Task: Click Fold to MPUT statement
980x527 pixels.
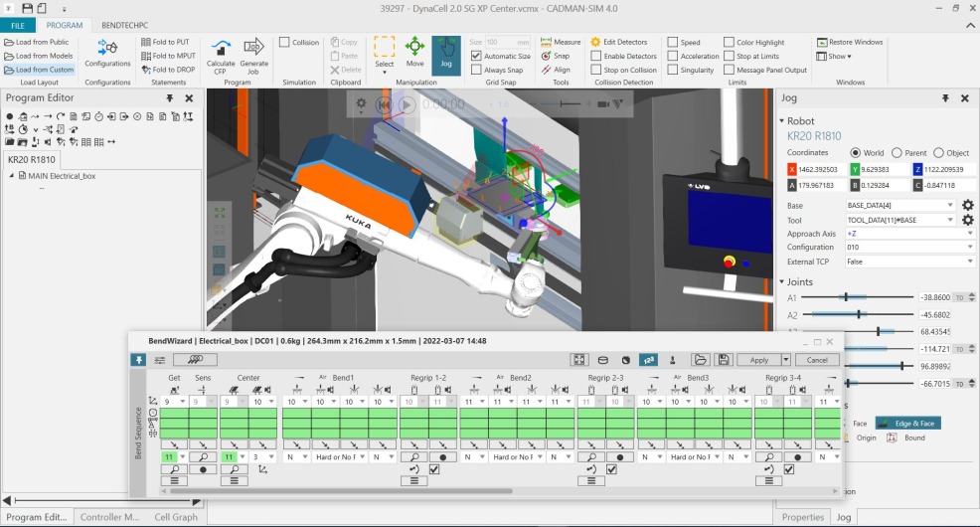Action: 168,56
